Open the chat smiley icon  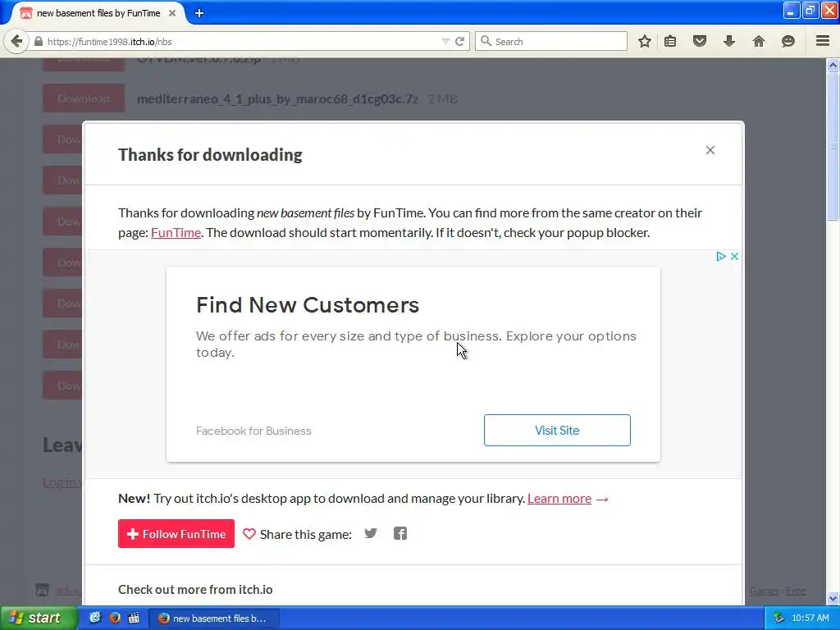tap(788, 41)
